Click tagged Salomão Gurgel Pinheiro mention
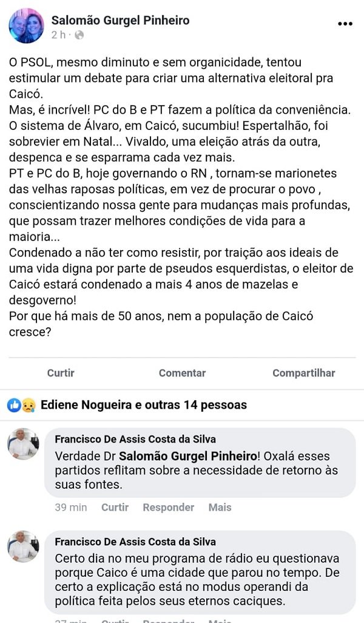Image resolution: width=364 pixels, height=623 pixels. [x=185, y=455]
